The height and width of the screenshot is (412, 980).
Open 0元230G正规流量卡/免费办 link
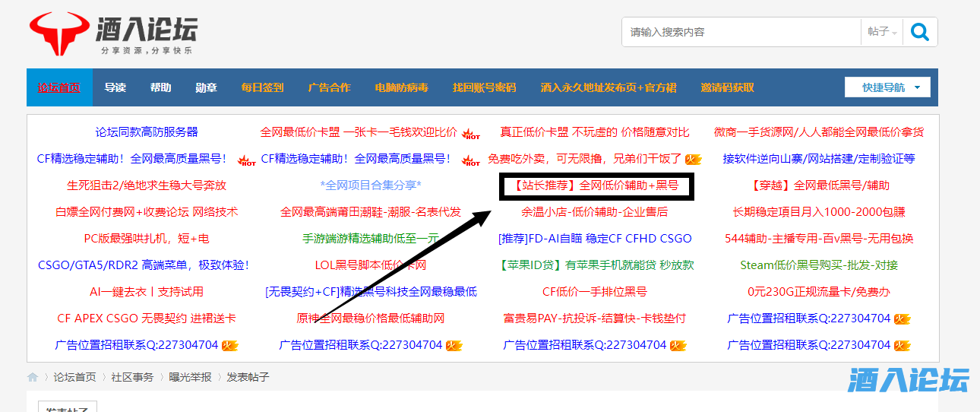(x=819, y=291)
